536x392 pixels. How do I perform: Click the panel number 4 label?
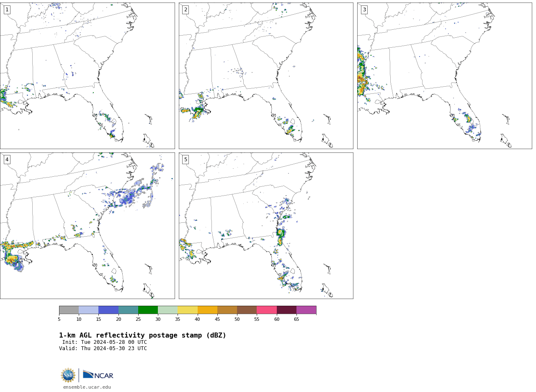click(7, 160)
